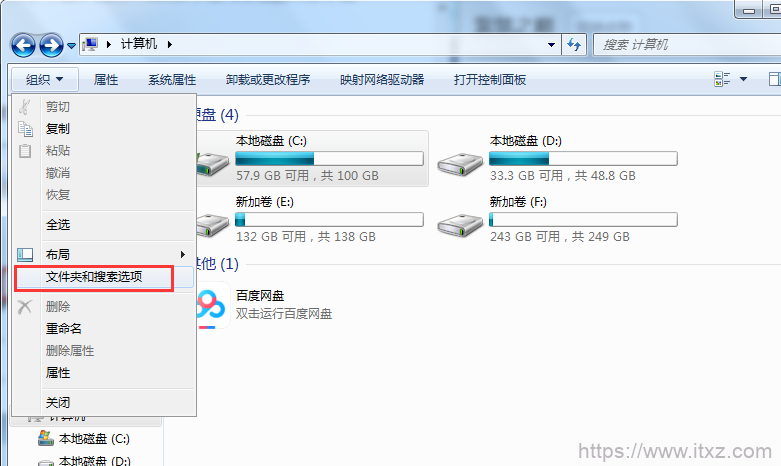Click 卸载或更改程序 in the toolbar

pyautogui.click(x=268, y=80)
